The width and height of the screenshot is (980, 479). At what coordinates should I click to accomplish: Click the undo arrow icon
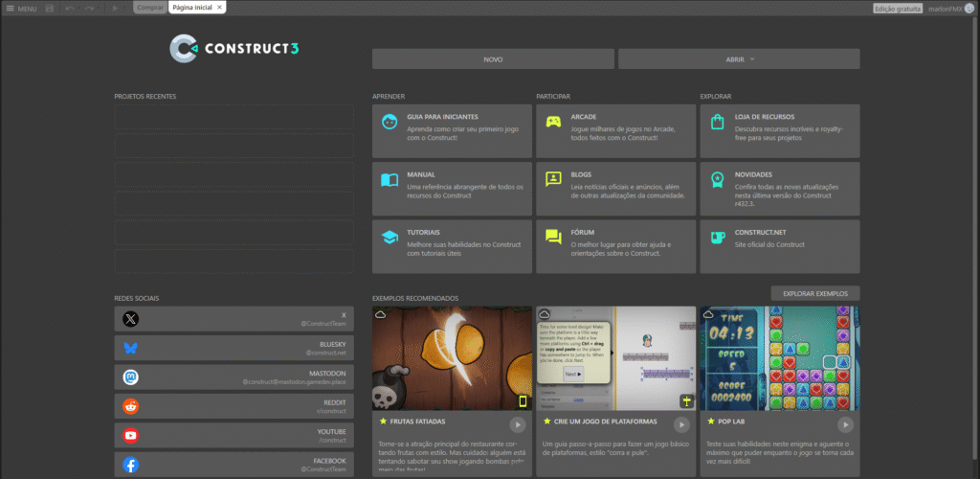click(70, 9)
